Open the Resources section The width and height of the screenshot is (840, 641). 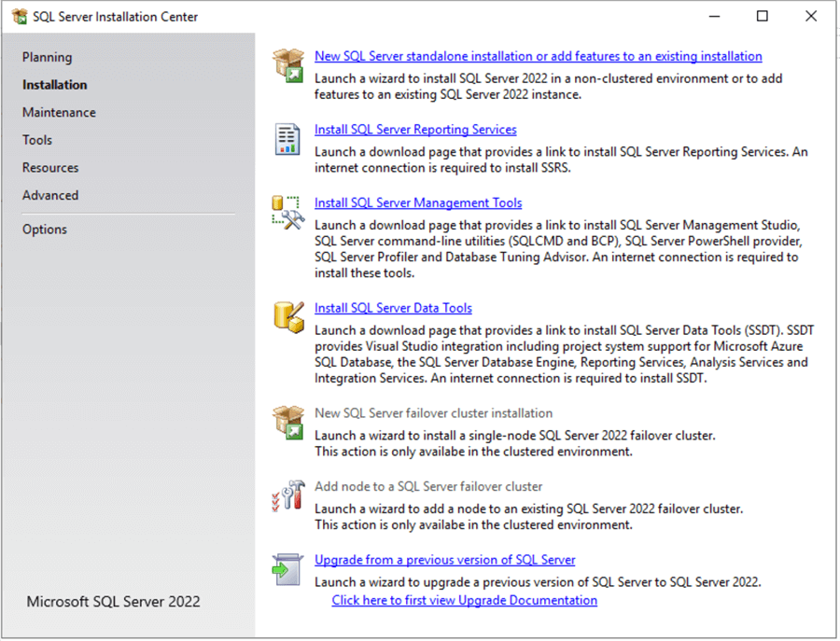click(x=50, y=168)
